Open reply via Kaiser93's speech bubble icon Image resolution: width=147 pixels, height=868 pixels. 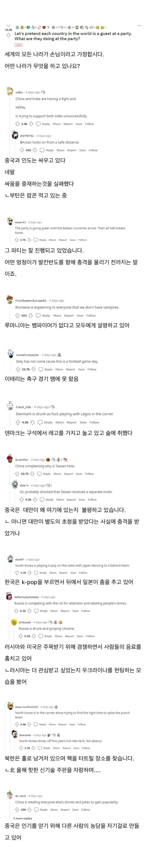click(36, 240)
